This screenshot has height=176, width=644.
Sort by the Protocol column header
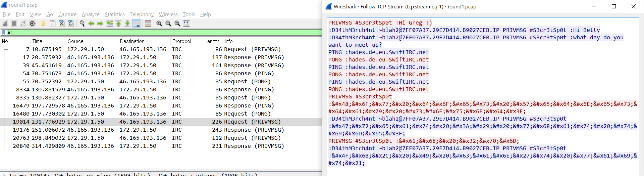[x=186, y=41]
